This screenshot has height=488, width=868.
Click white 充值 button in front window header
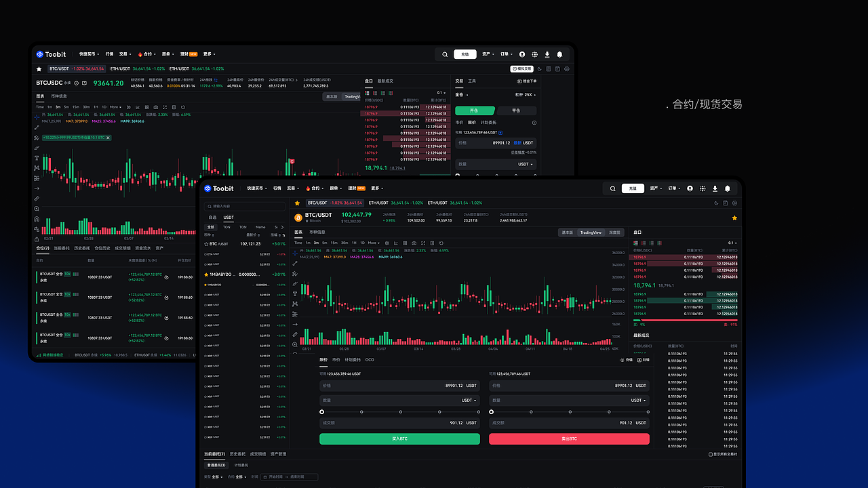point(633,188)
